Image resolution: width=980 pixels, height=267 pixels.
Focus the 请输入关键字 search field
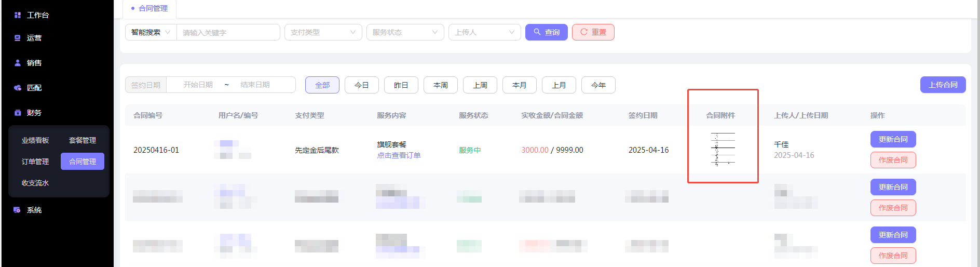(x=228, y=32)
